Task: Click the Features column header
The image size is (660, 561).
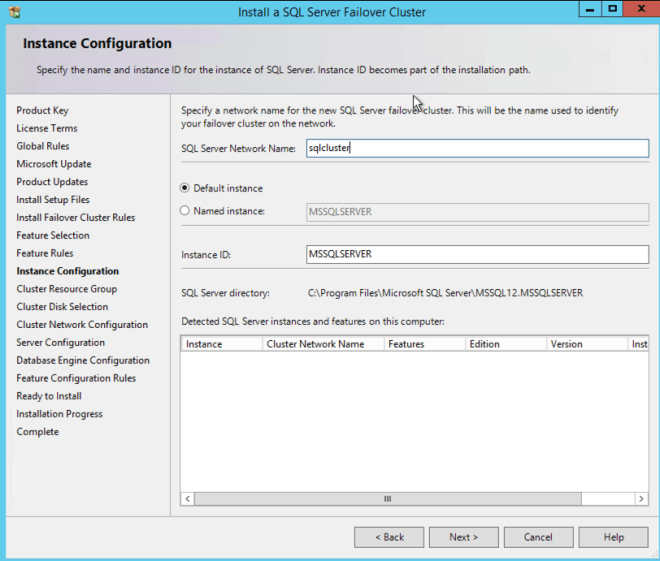Action: (x=424, y=344)
